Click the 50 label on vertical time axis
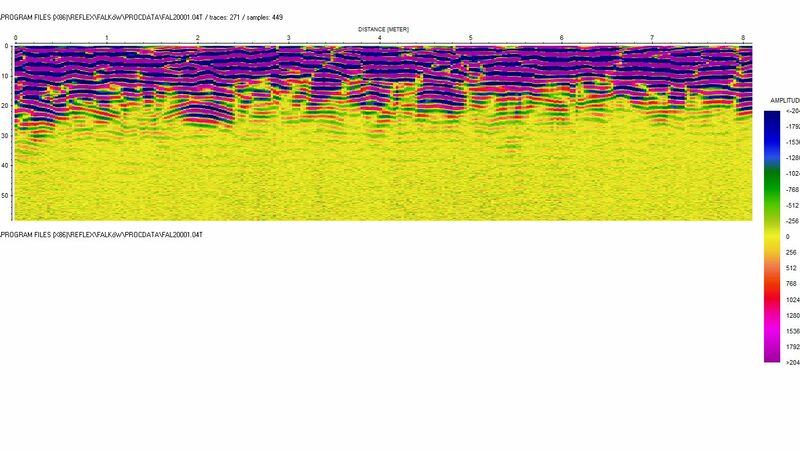 coord(5,196)
